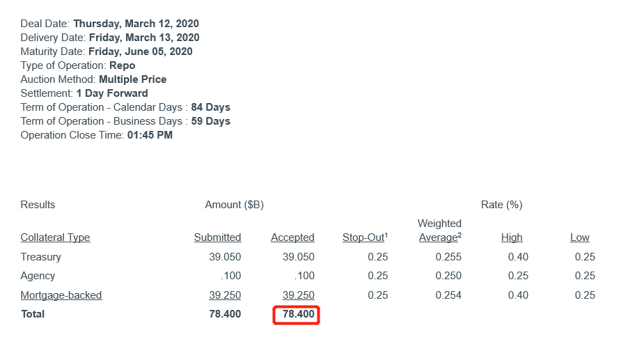Image resolution: width=644 pixels, height=344 pixels.
Task: Select the highlighted total accepted 78.400
Action: (296, 315)
